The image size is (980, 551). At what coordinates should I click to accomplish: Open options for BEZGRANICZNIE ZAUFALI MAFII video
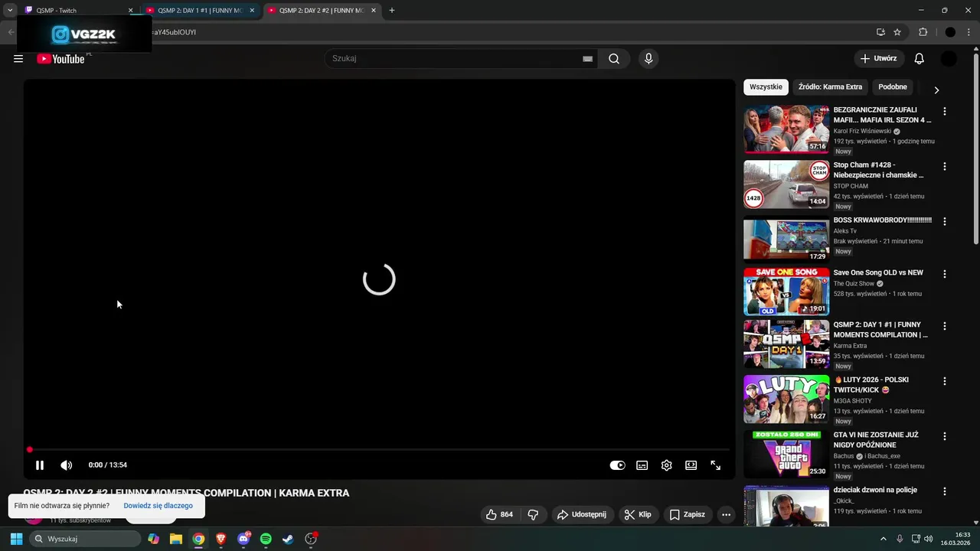coord(945,112)
